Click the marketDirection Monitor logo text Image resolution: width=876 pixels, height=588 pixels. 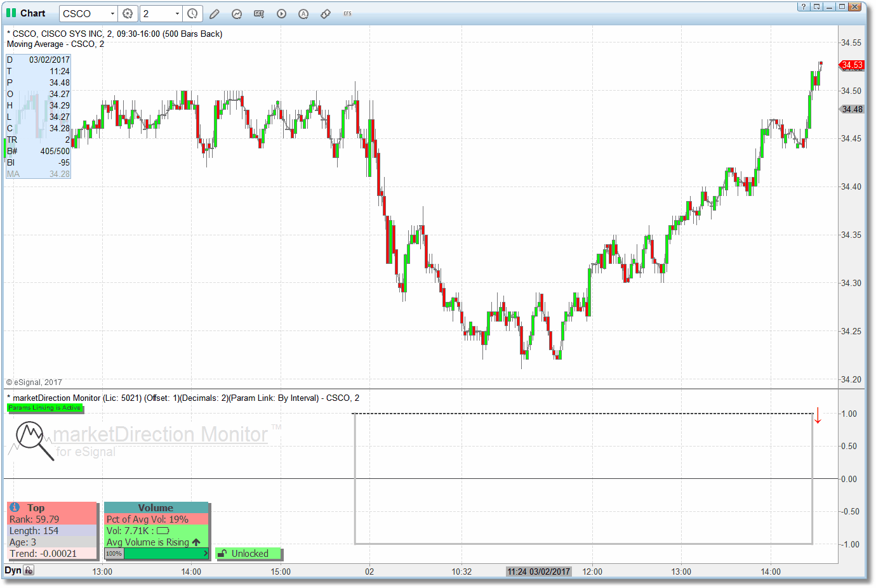(x=160, y=434)
